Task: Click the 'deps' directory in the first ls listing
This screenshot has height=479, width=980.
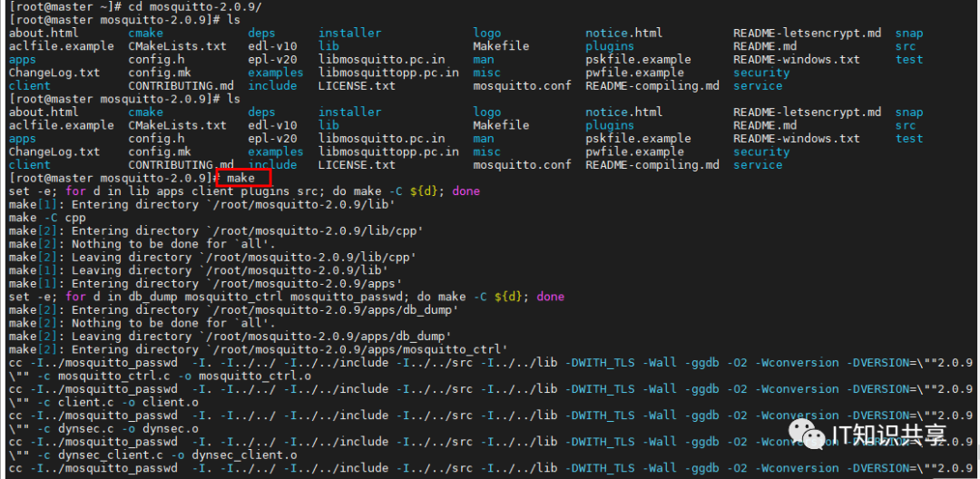Action: click(x=261, y=33)
